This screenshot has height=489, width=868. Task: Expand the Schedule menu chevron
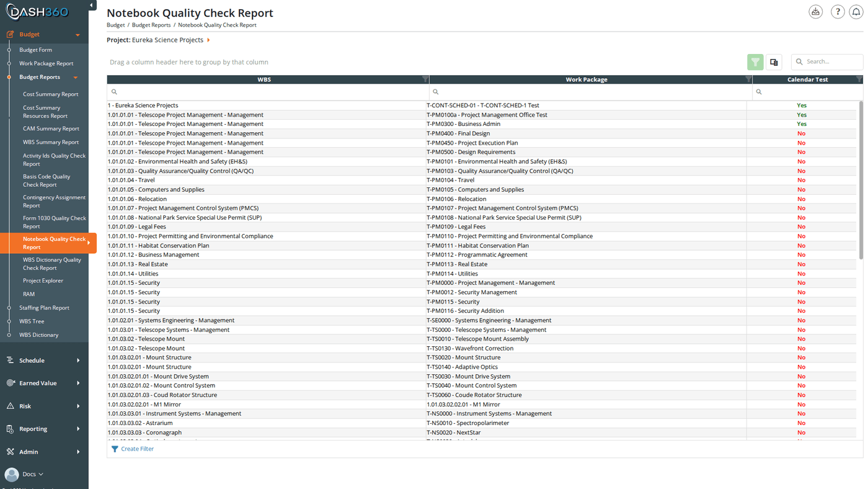(x=78, y=361)
